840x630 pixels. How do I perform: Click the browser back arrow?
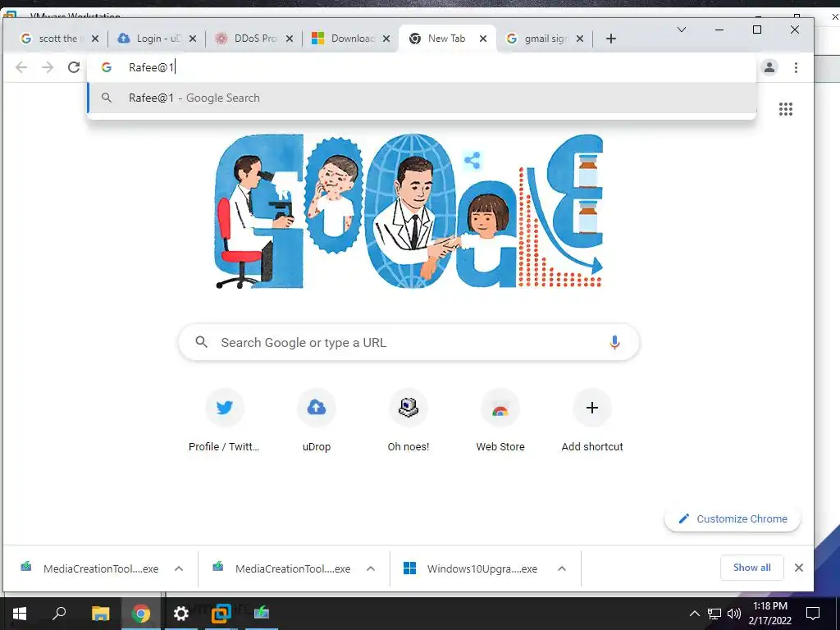point(21,67)
